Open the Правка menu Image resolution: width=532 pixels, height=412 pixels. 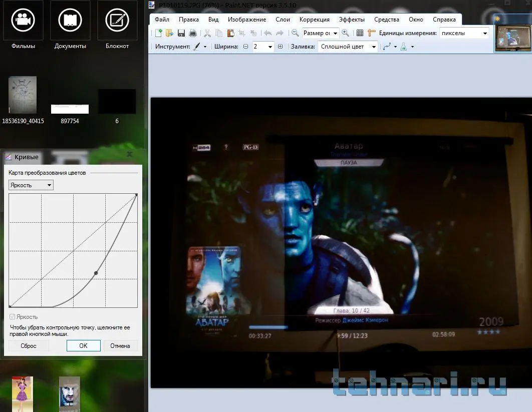point(189,20)
